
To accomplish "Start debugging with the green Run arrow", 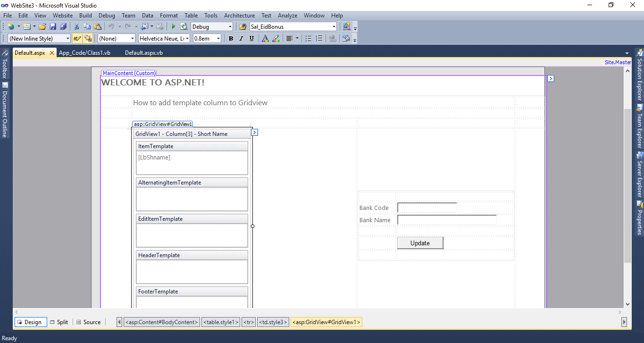I will pos(173,26).
